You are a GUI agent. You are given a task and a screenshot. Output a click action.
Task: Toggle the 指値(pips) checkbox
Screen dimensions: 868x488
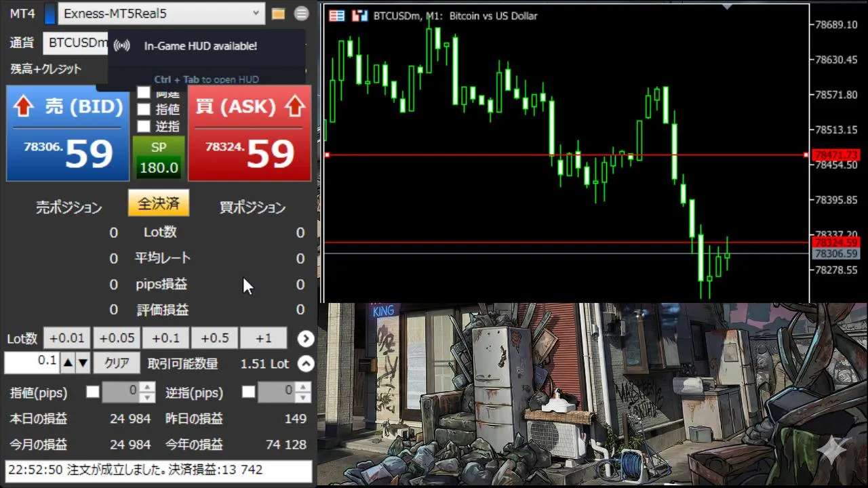[93, 392]
